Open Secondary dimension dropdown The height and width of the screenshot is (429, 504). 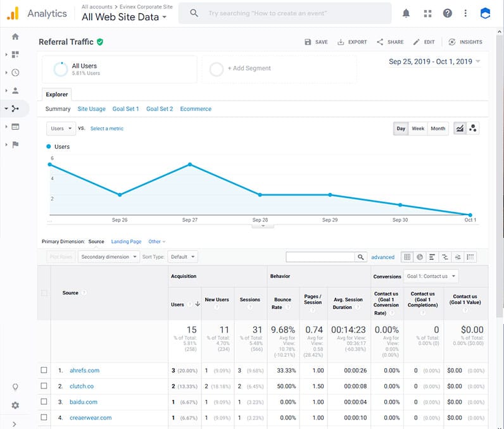tap(109, 257)
